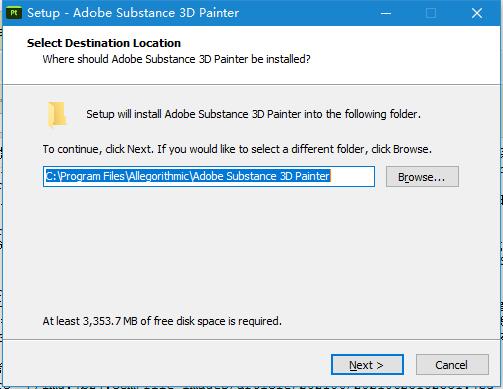Image resolution: width=503 pixels, height=389 pixels.
Task: Click the free disk space requirement text
Action: tap(162, 321)
